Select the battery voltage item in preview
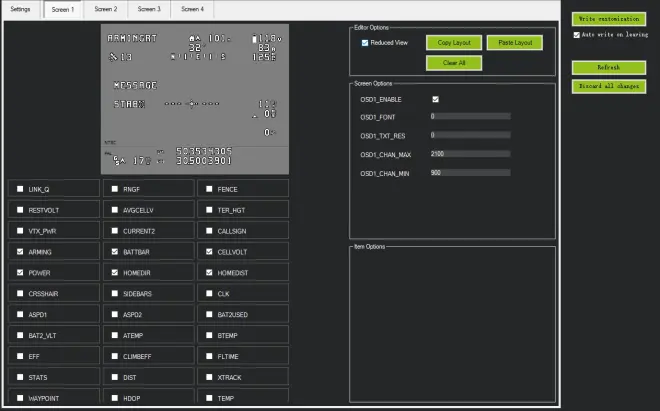Viewport: 660px width, 411px height. [x=266, y=38]
